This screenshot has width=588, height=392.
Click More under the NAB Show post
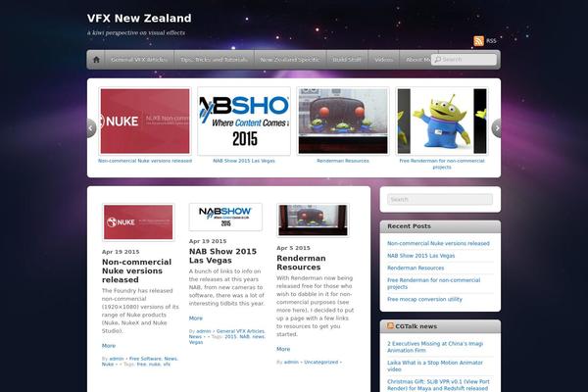tap(196, 318)
